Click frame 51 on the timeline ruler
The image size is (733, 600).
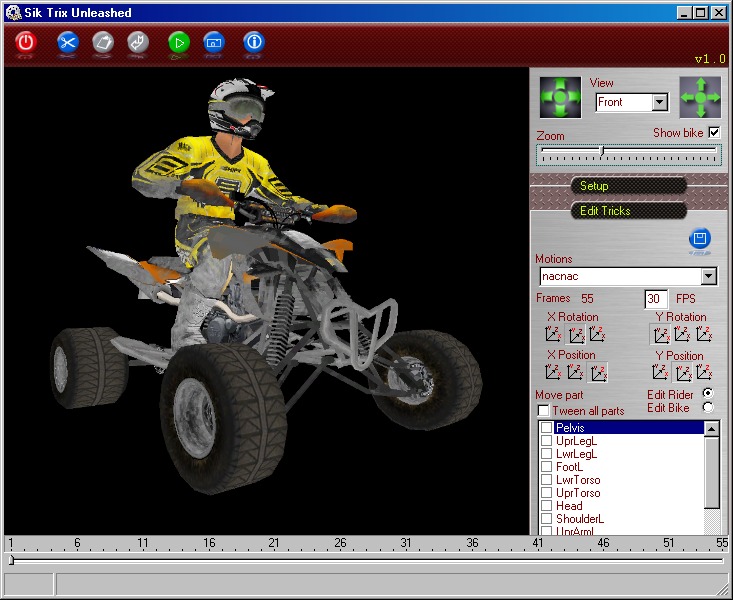pyautogui.click(x=669, y=542)
